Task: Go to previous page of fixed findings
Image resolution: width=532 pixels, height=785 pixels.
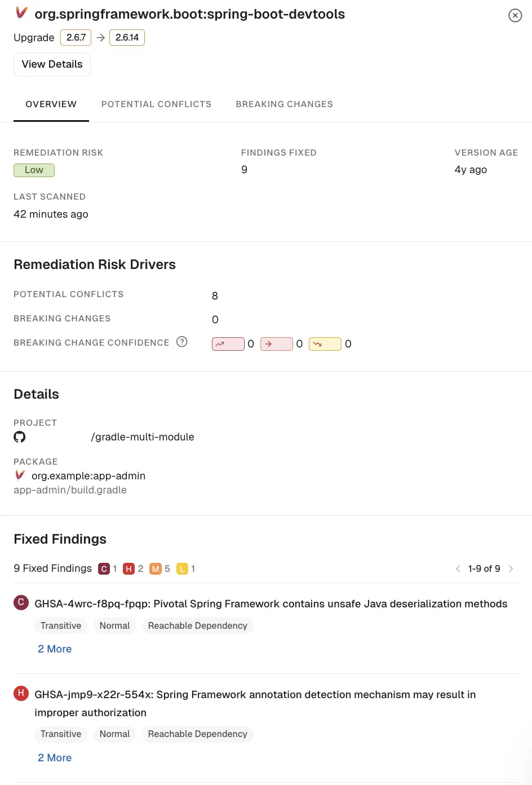Action: pyautogui.click(x=458, y=568)
